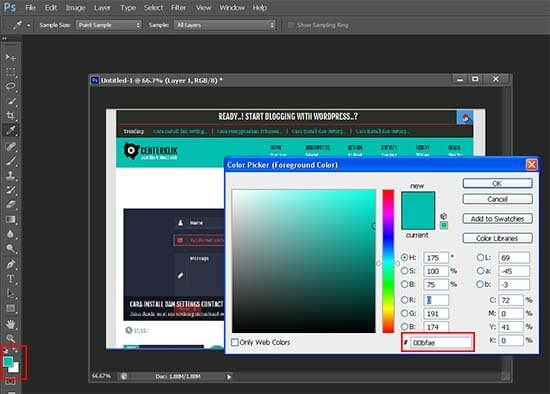This screenshot has height=394, width=550.
Task: Click the background color swatch in toolbar
Action: pyautogui.click(x=15, y=369)
